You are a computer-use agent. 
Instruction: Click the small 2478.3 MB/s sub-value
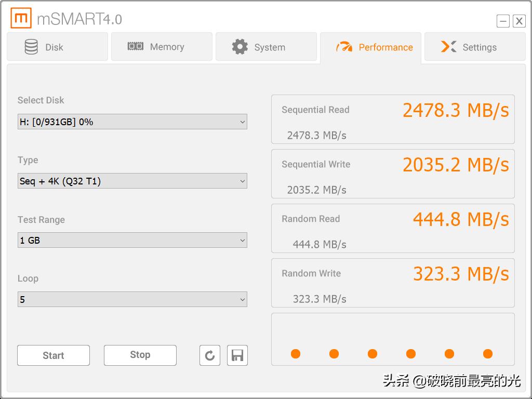(x=316, y=136)
